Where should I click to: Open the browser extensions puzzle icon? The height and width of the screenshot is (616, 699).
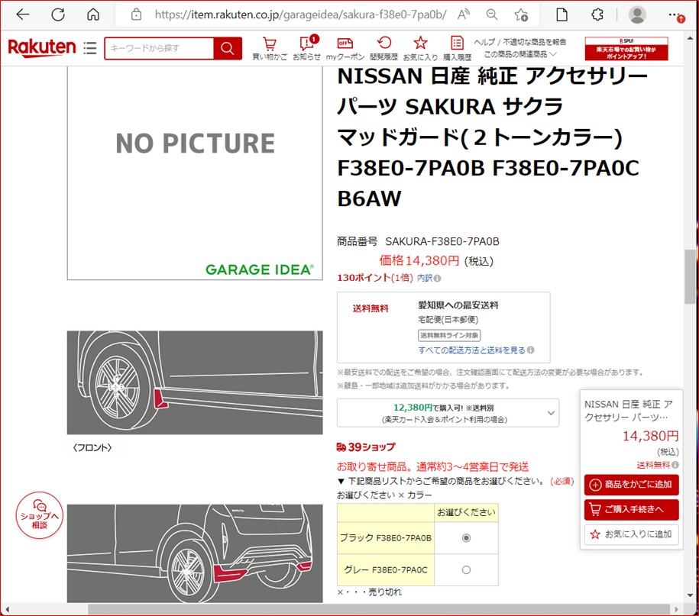[x=597, y=15]
